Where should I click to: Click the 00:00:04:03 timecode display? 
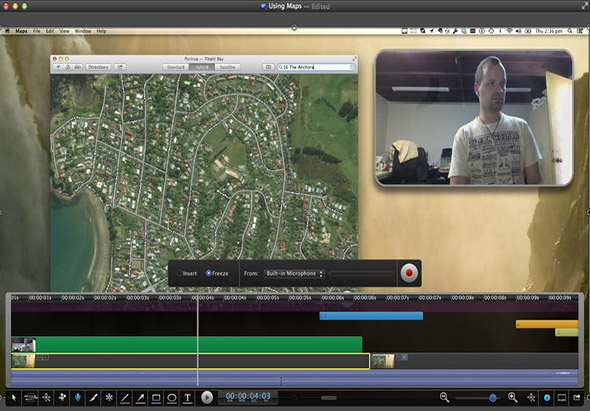(x=248, y=396)
